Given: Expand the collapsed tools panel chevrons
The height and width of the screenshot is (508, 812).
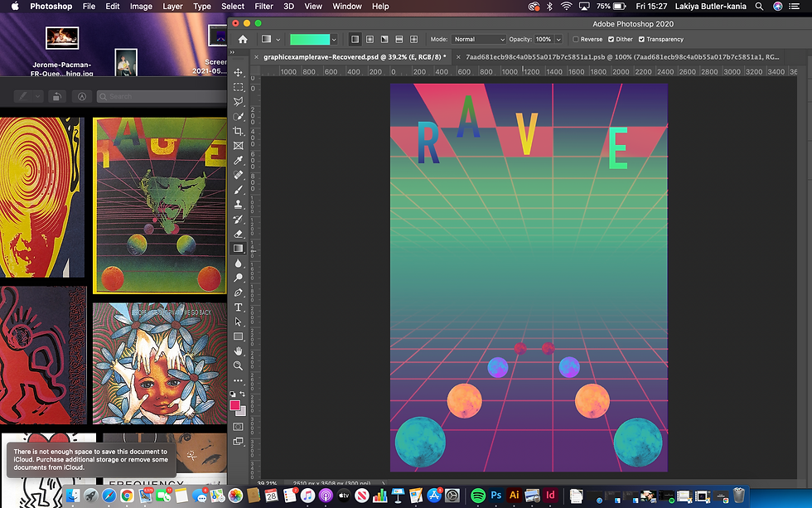Looking at the screenshot, I should tap(232, 51).
